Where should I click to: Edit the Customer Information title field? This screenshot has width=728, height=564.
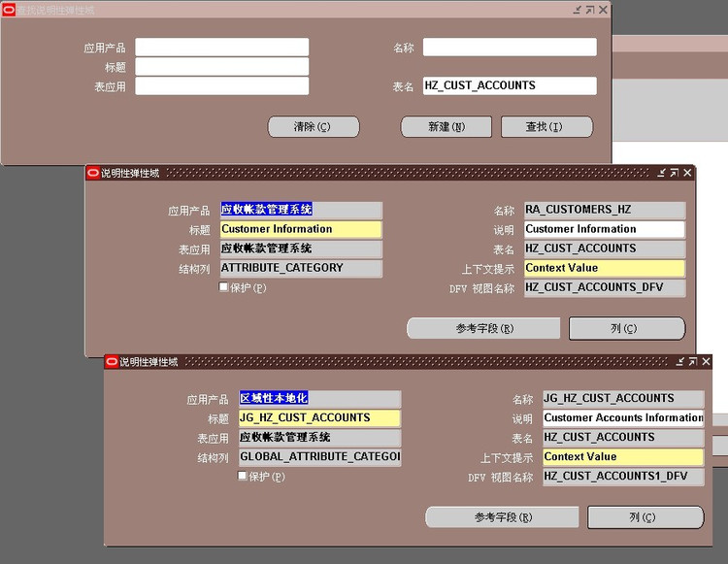point(301,229)
